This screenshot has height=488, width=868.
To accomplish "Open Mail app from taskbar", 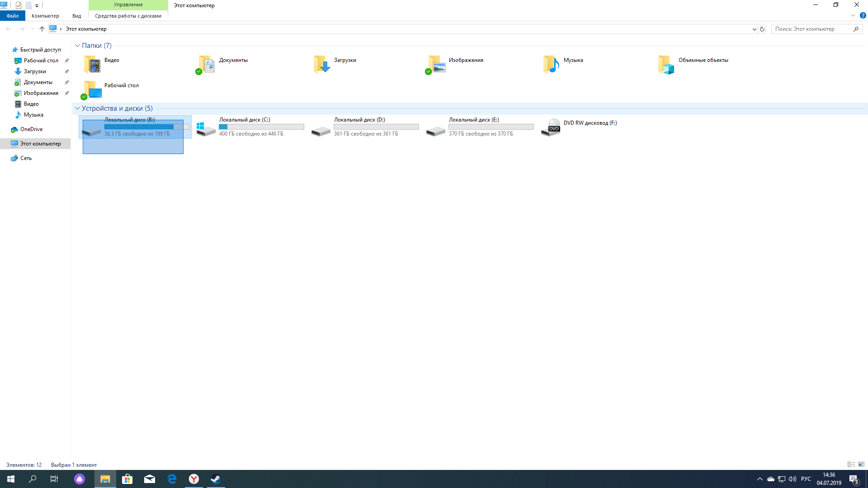I will [150, 479].
